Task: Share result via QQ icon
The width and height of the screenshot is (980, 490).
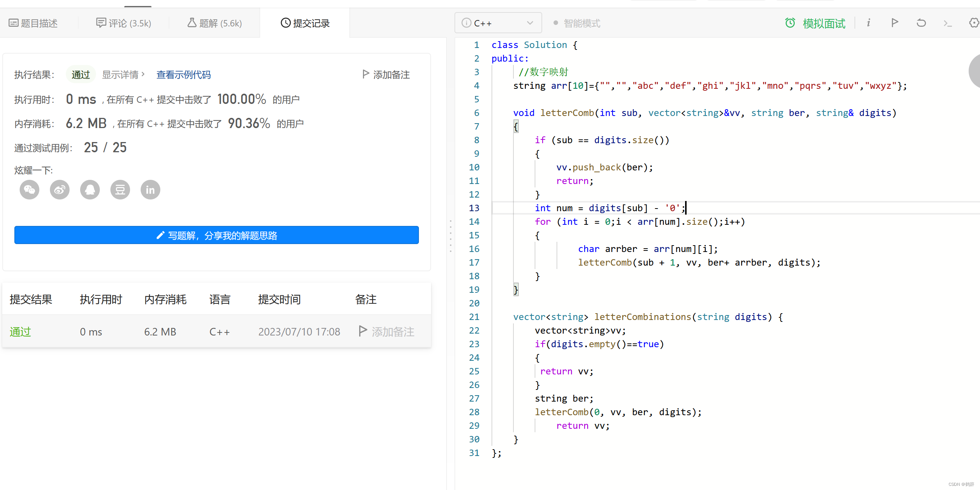Action: click(90, 190)
